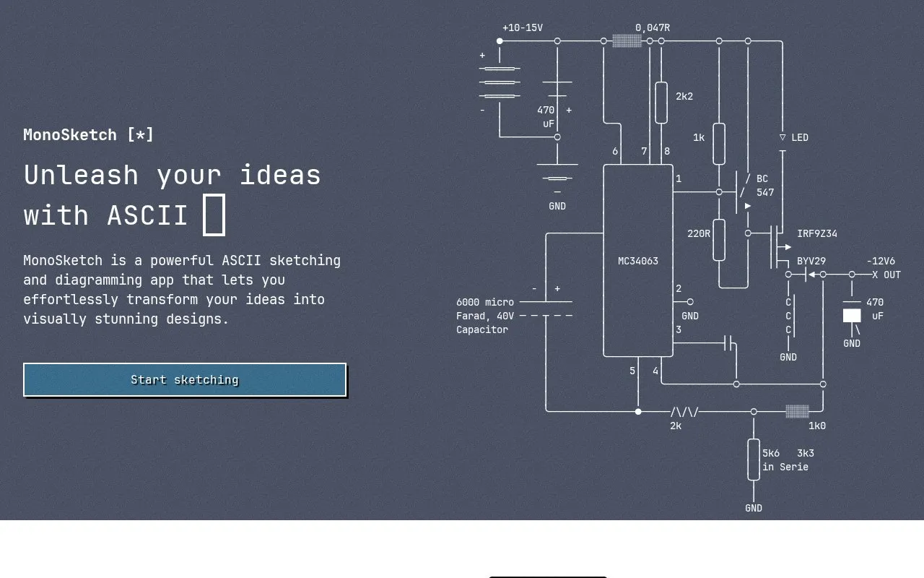Click the shaded resistor block under 0,047R
The image size is (924, 578).
pos(627,41)
